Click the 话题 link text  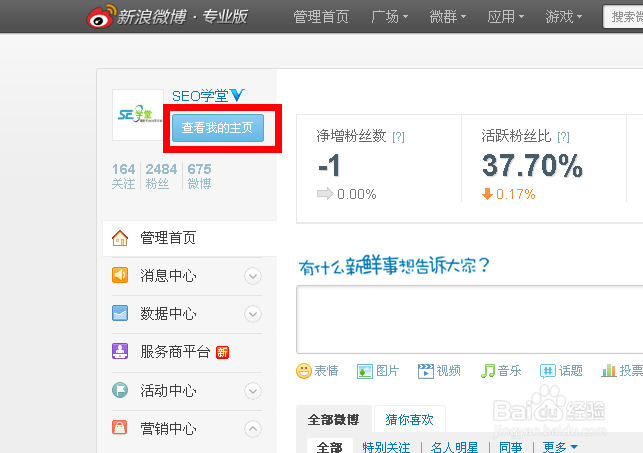click(570, 371)
